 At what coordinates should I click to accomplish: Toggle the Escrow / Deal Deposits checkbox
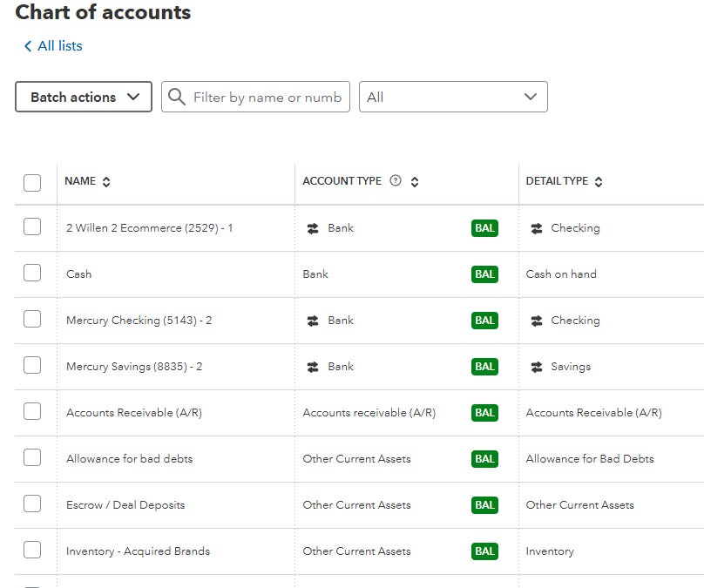coord(32,504)
